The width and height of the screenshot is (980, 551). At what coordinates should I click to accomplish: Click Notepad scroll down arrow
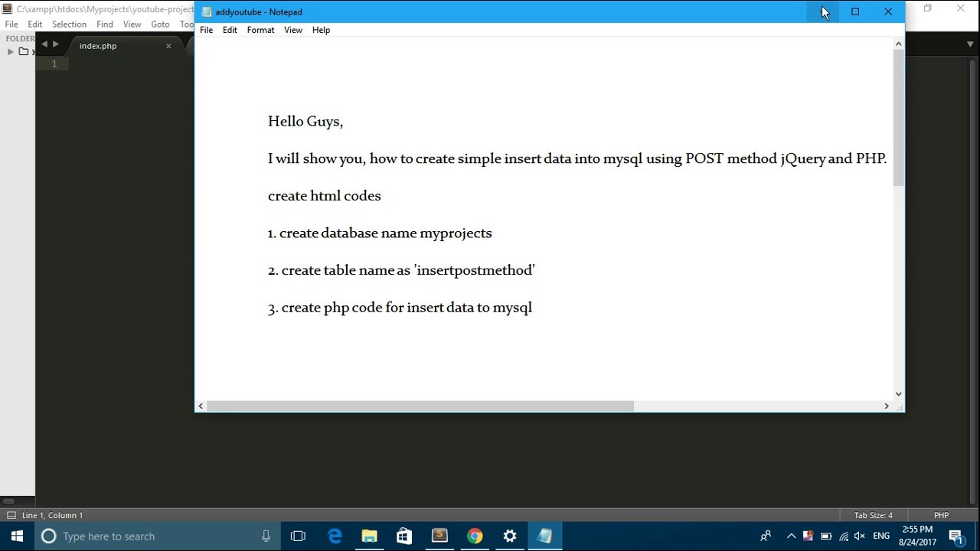pyautogui.click(x=898, y=393)
